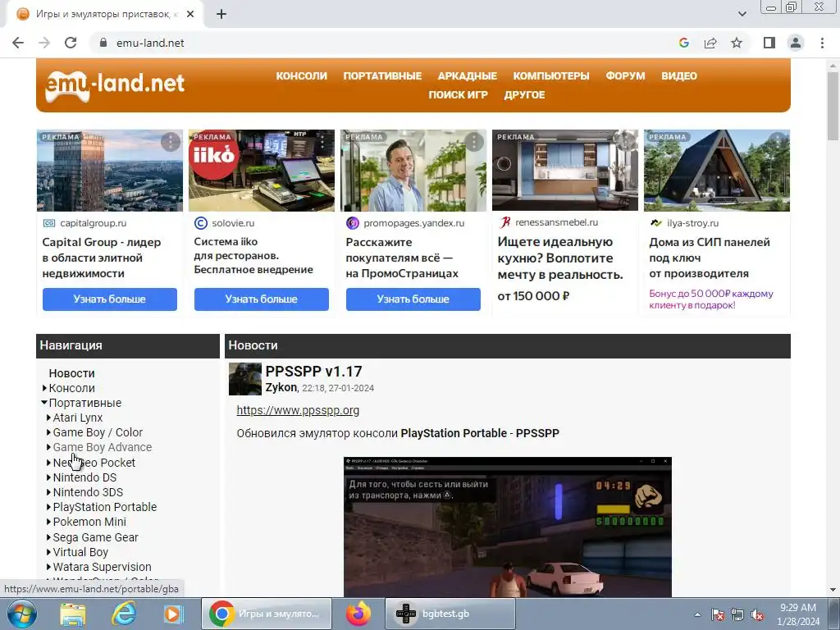Open Virtual Boy link
This screenshot has height=630, width=840.
pyautogui.click(x=80, y=552)
